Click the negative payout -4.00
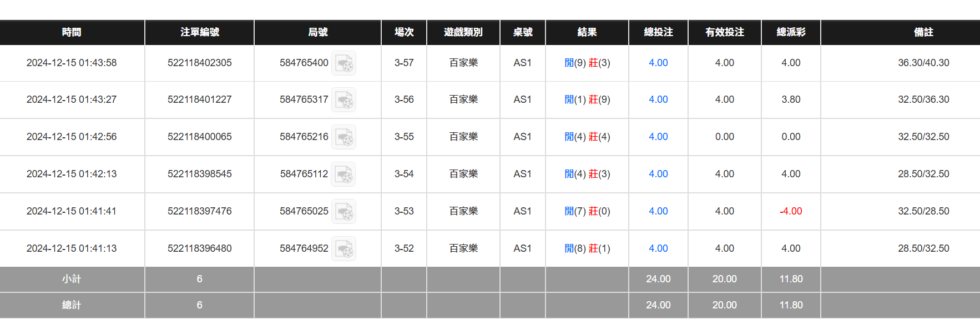The width and height of the screenshot is (980, 319). (791, 211)
